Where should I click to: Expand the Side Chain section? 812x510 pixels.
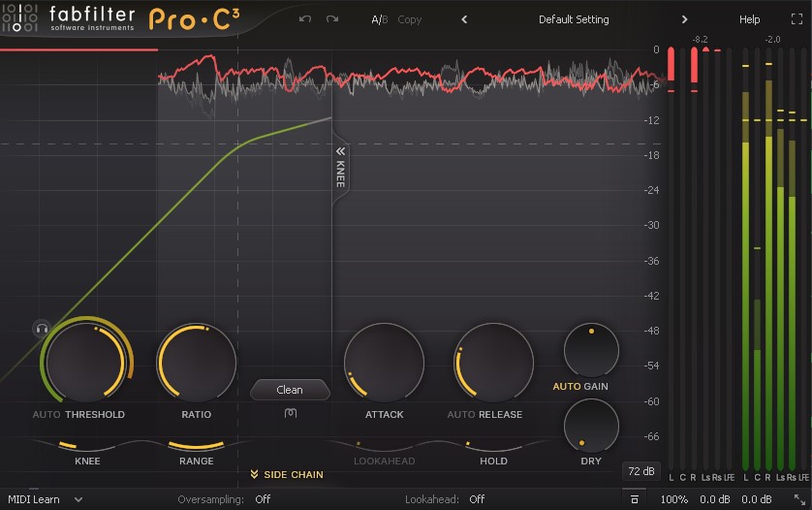click(287, 475)
